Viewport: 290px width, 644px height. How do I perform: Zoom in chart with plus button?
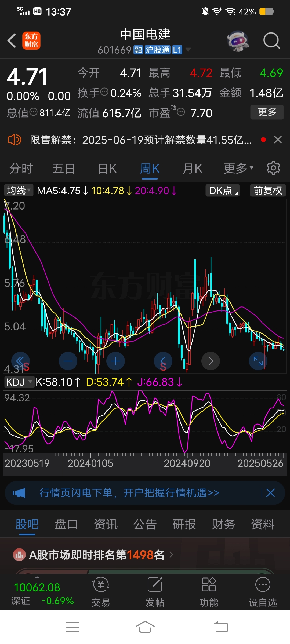click(115, 361)
